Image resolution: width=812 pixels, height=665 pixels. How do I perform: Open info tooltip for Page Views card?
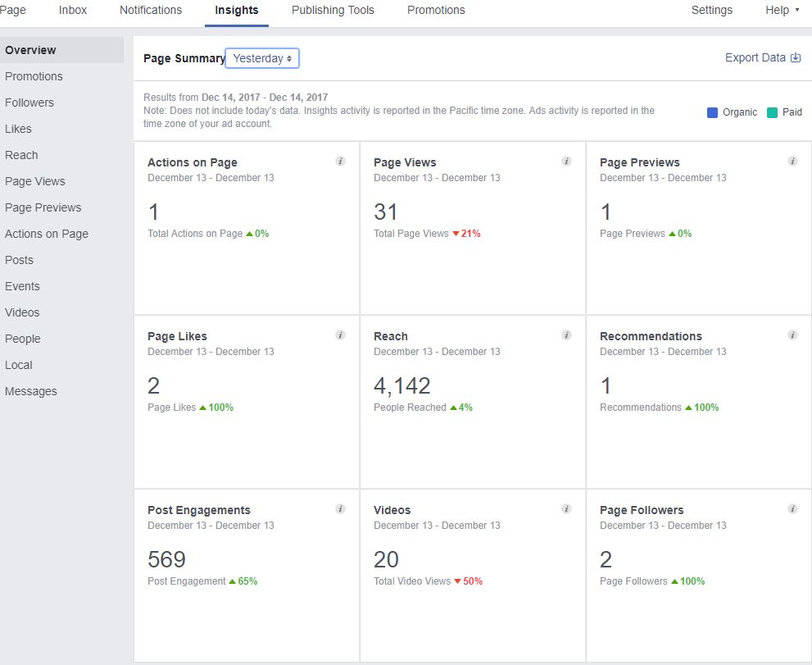[566, 162]
